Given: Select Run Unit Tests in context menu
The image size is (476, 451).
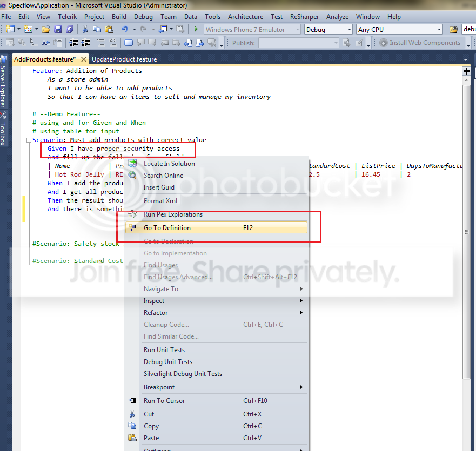Looking at the screenshot, I should (216, 349).
